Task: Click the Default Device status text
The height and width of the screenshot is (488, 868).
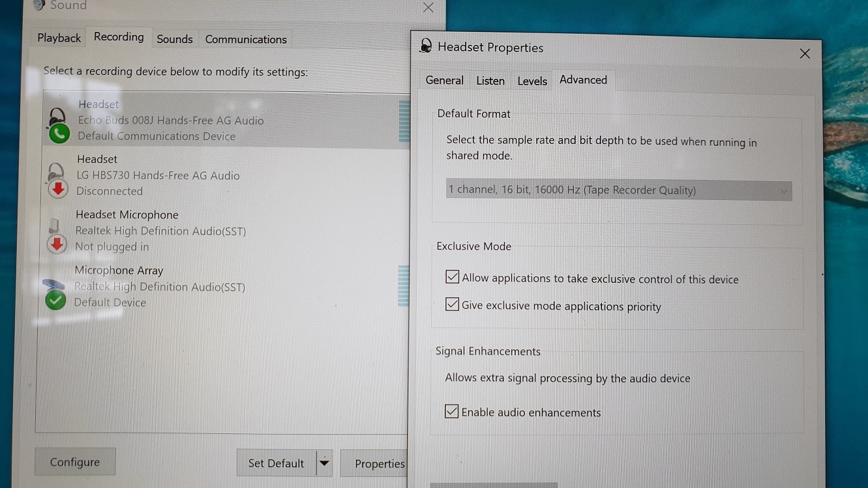Action: (x=110, y=302)
